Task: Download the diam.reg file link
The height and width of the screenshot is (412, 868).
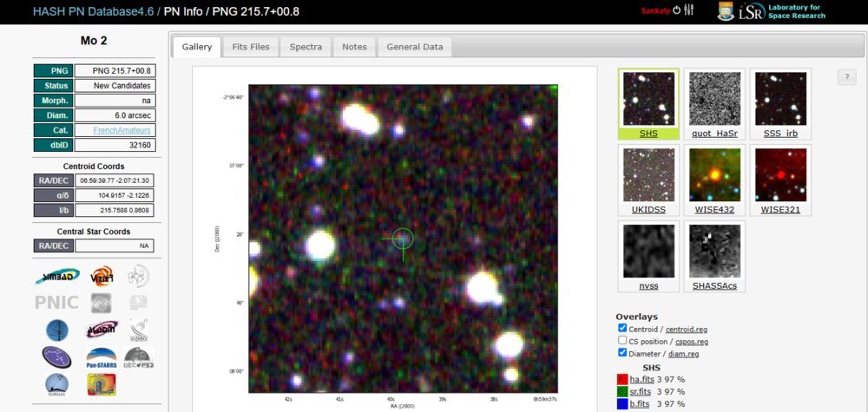Action: 684,354
